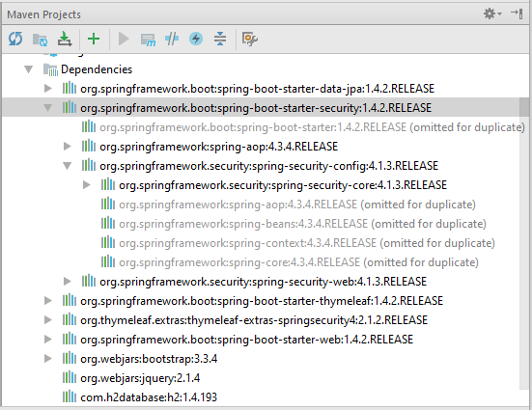The width and height of the screenshot is (532, 410).
Task: Hide the Maven Projects panel
Action: coord(517,14)
